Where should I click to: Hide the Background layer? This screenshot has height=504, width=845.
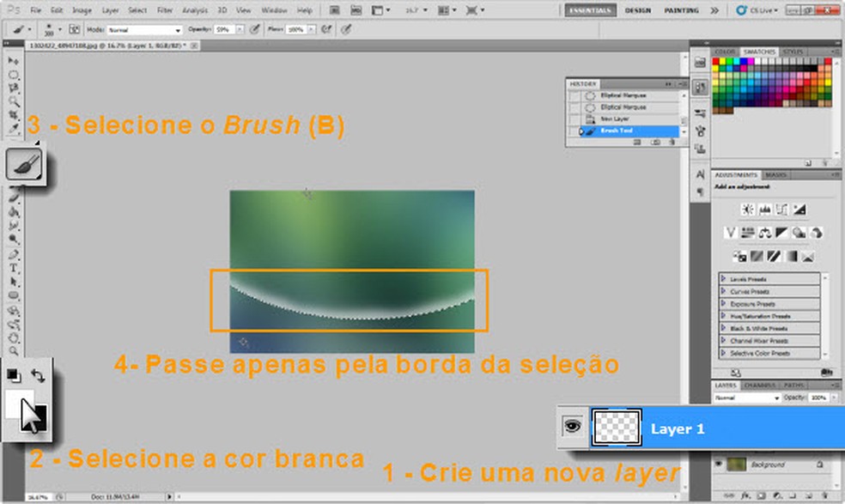719,464
